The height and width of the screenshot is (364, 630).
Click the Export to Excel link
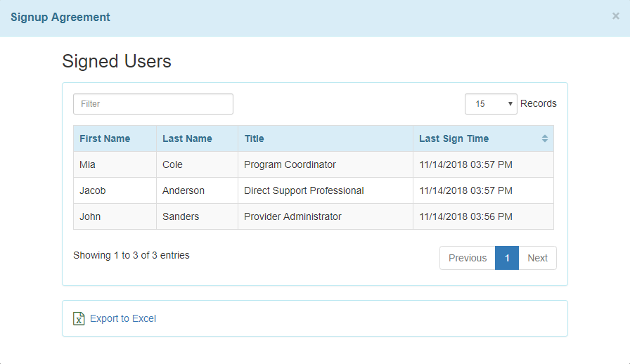(x=123, y=318)
